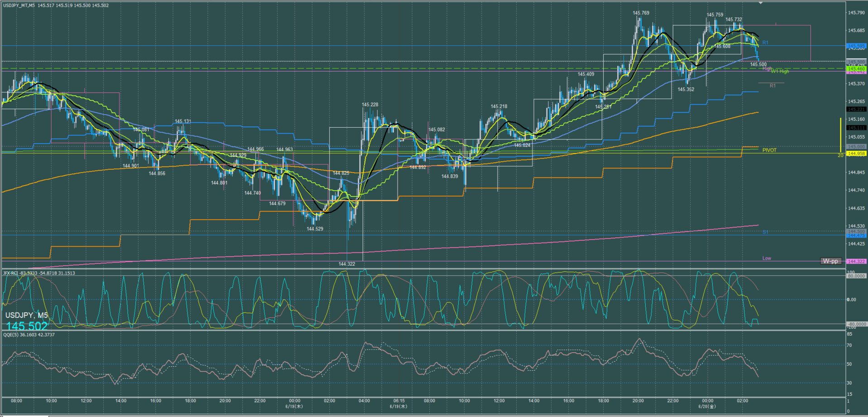Click the 145.769 swing high label
The image size is (868, 417).
(641, 13)
